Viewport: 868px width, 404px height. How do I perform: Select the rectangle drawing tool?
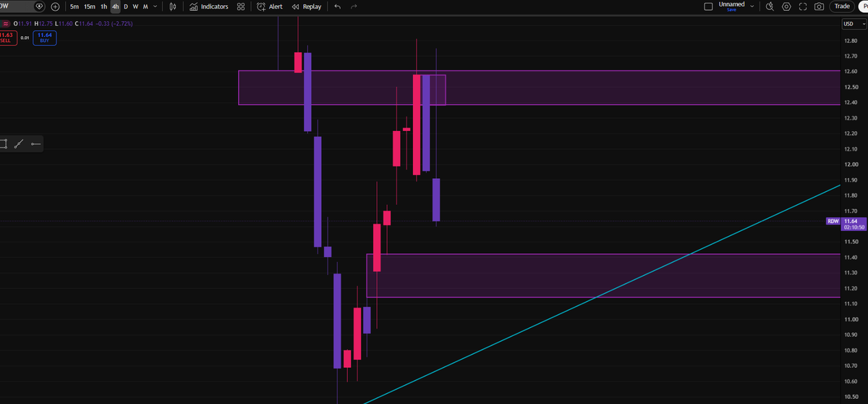coord(4,144)
